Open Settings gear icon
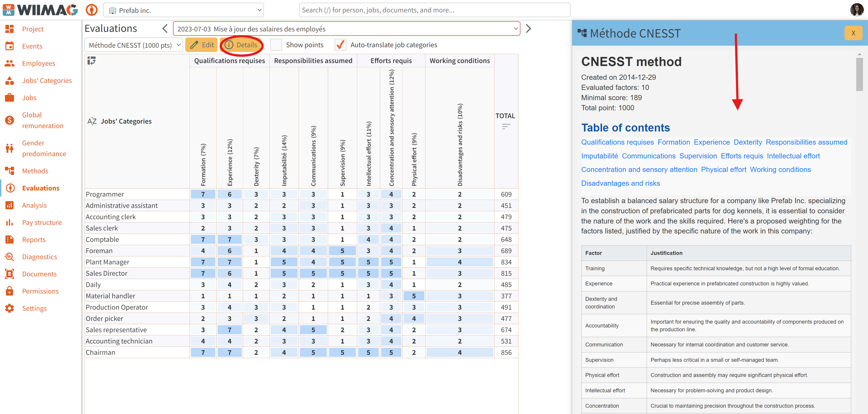 point(9,308)
